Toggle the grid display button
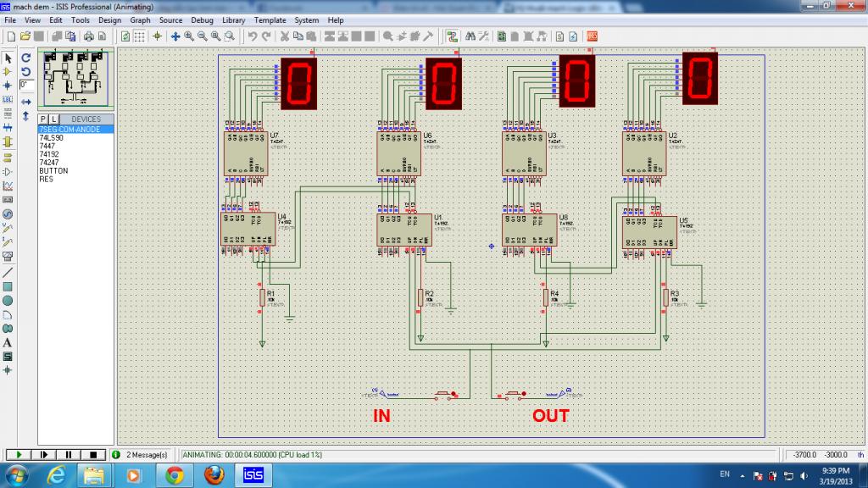The width and height of the screenshot is (868, 488). pyautogui.click(x=140, y=36)
